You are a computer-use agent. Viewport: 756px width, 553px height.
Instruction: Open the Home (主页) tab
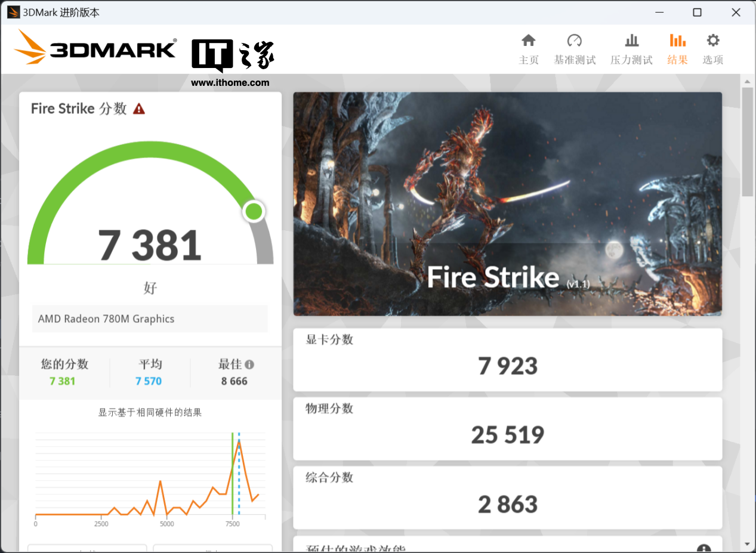click(529, 49)
